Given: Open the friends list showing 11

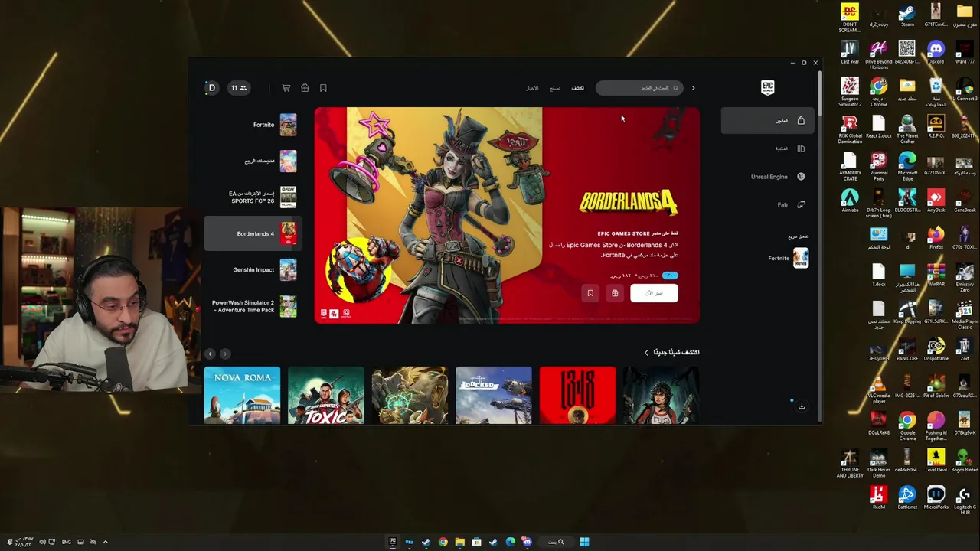Looking at the screenshot, I should [x=239, y=88].
